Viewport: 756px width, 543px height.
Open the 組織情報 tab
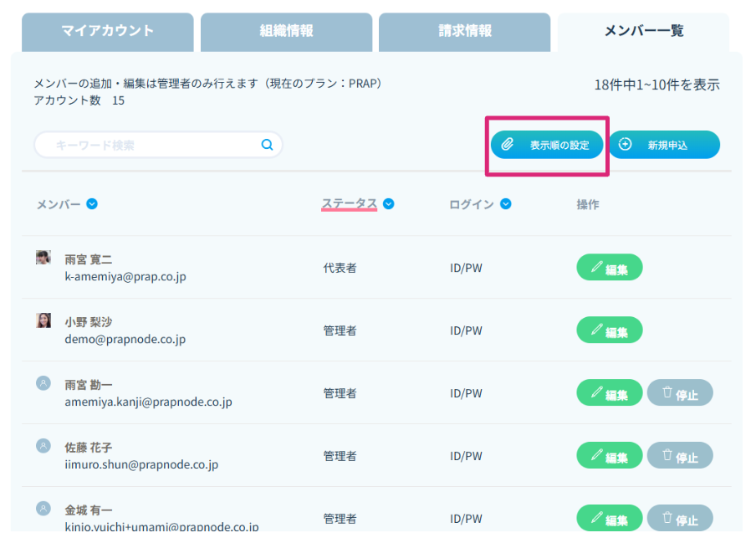286,32
